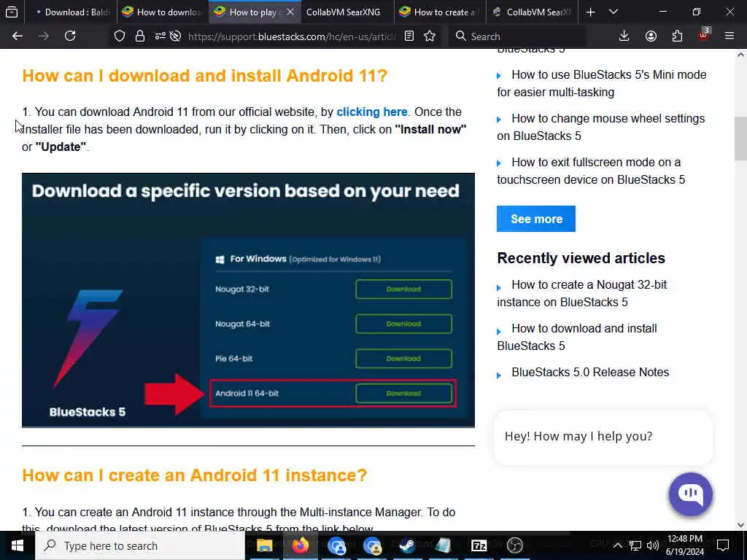Image resolution: width=747 pixels, height=560 pixels.
Task: Click the Firefox taskbar icon
Action: (300, 545)
